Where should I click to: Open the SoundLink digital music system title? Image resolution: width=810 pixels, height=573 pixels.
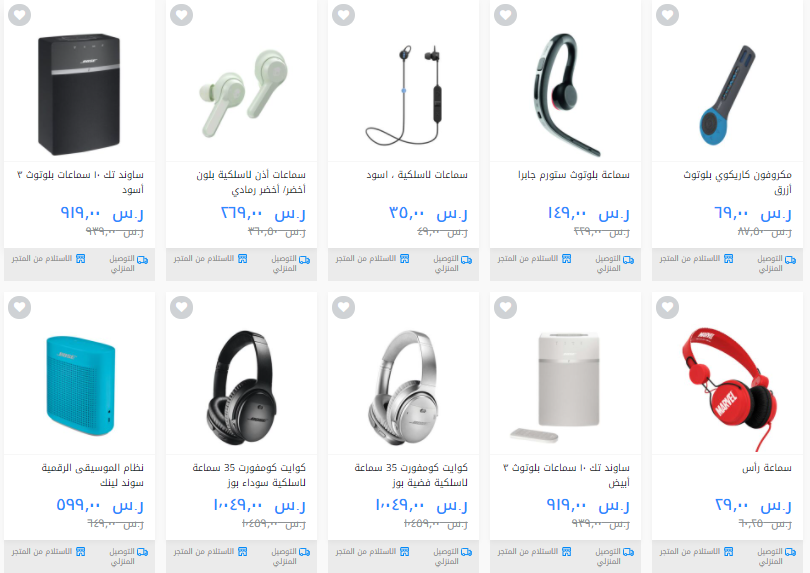(92, 475)
